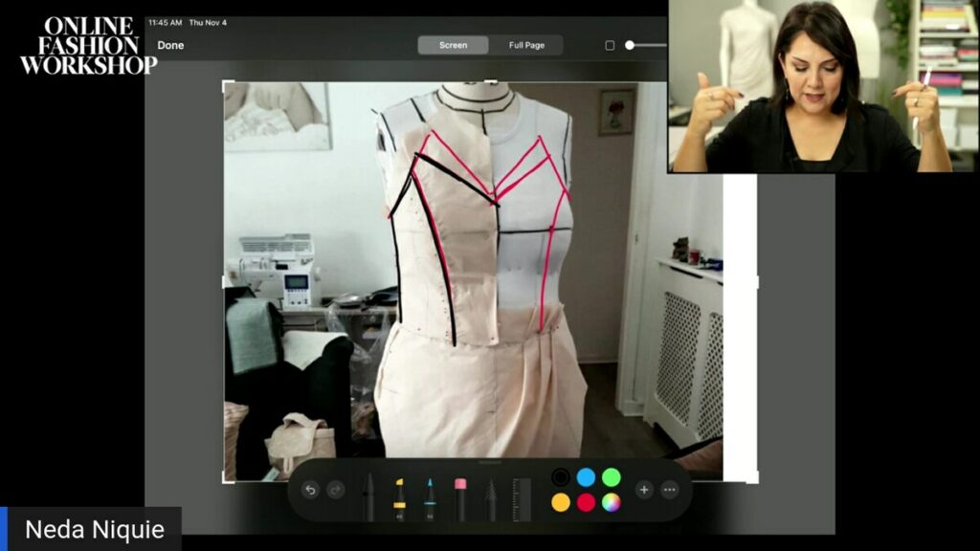
Task: Click the top edge crop handle
Action: click(x=491, y=81)
